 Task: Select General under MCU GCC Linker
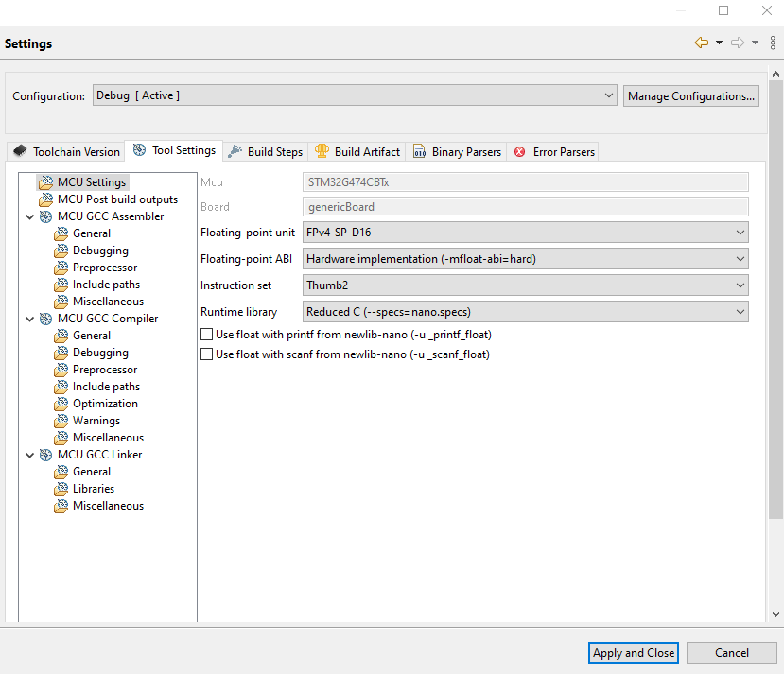[x=92, y=471]
